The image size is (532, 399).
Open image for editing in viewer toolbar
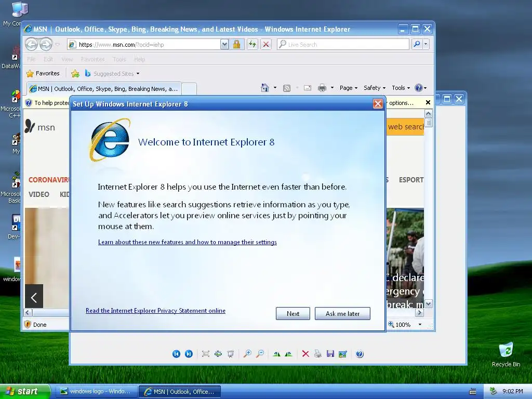(x=343, y=354)
